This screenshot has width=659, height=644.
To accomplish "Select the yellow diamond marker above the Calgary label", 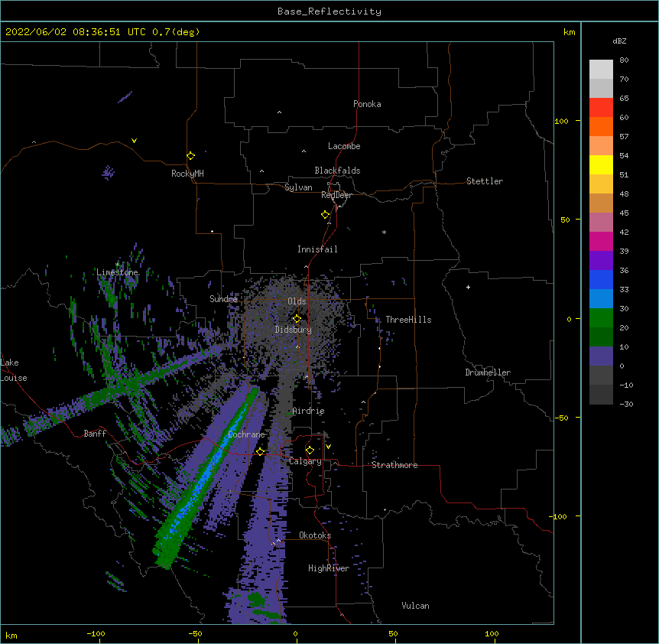I will tap(310, 450).
